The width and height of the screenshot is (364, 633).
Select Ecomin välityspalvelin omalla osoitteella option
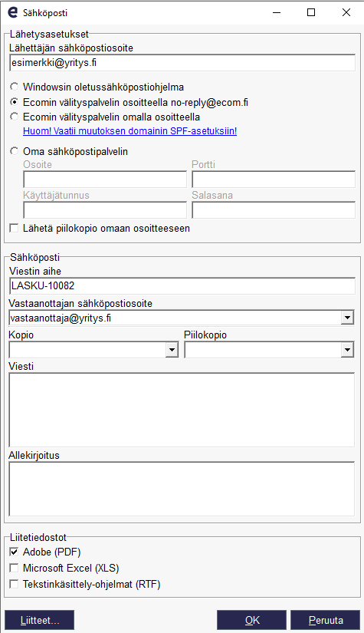[x=14, y=117]
